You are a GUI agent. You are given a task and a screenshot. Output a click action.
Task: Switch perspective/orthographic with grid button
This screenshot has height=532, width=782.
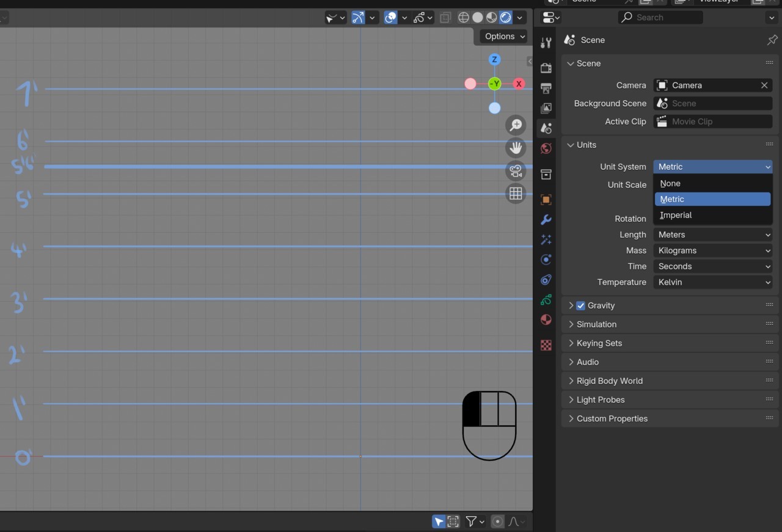click(x=516, y=194)
